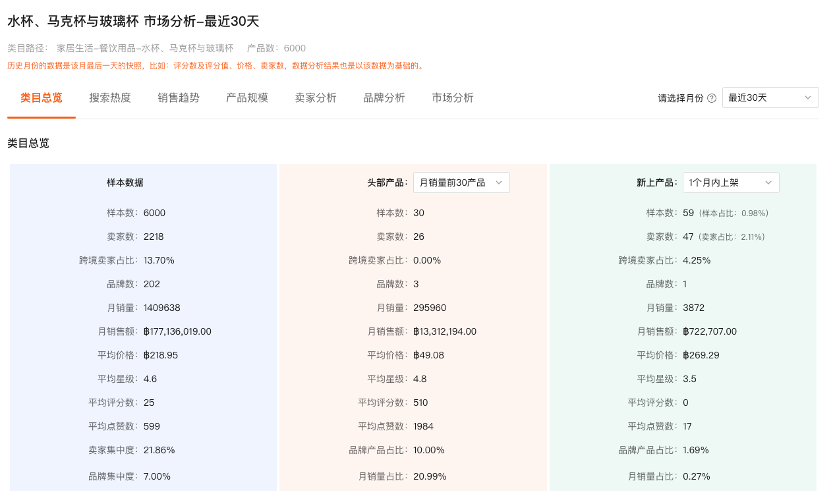Open the 市场分析 tab
Viewport: 833px width, 504px height.
[x=453, y=98]
